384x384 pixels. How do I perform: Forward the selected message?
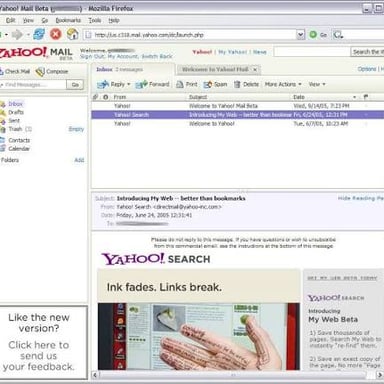point(153,84)
